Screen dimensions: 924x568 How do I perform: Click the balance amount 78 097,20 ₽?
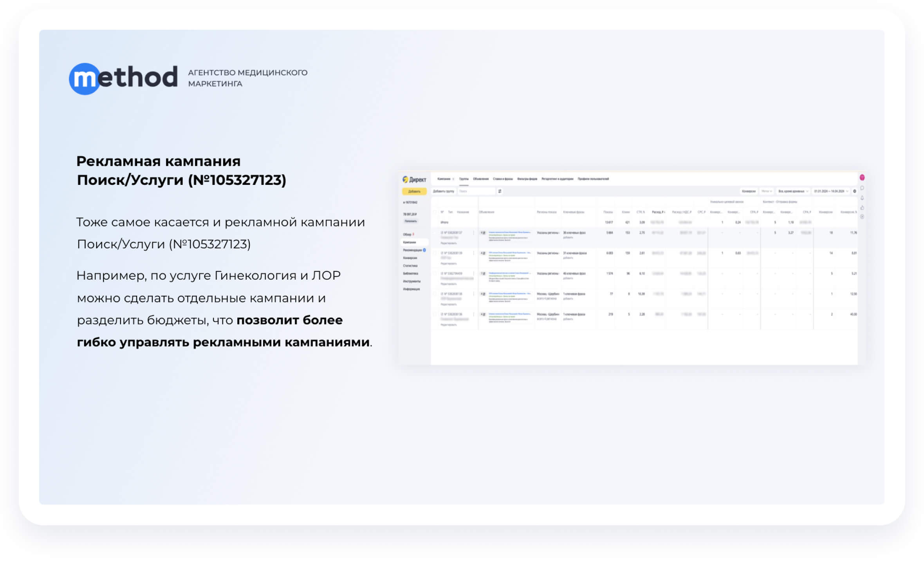[410, 214]
